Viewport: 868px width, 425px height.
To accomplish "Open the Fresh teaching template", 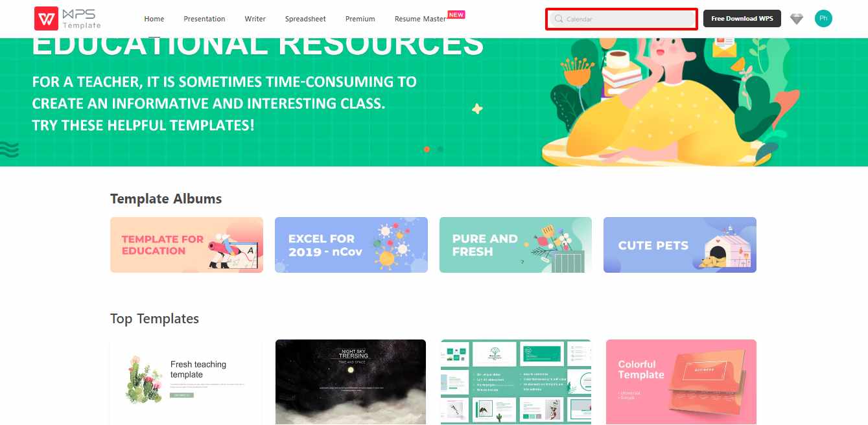I will coord(186,382).
